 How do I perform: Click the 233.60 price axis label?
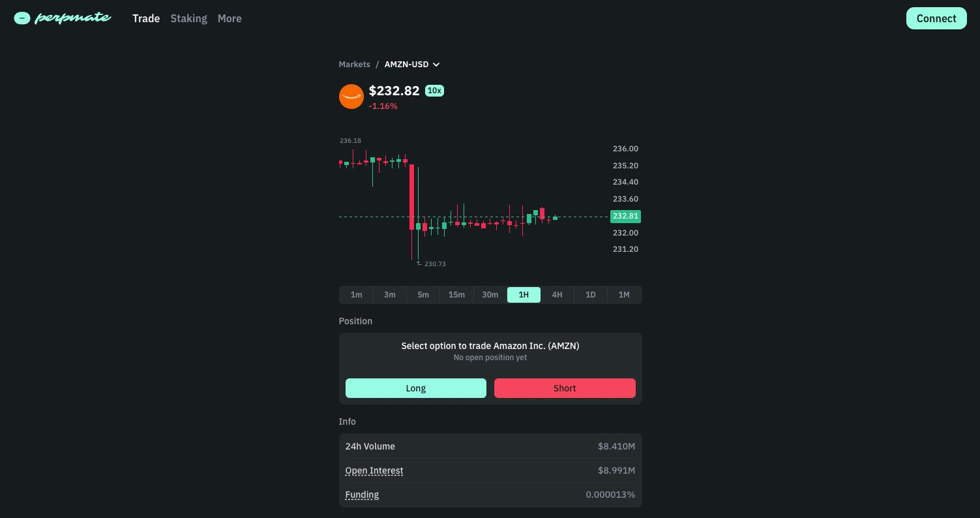625,199
